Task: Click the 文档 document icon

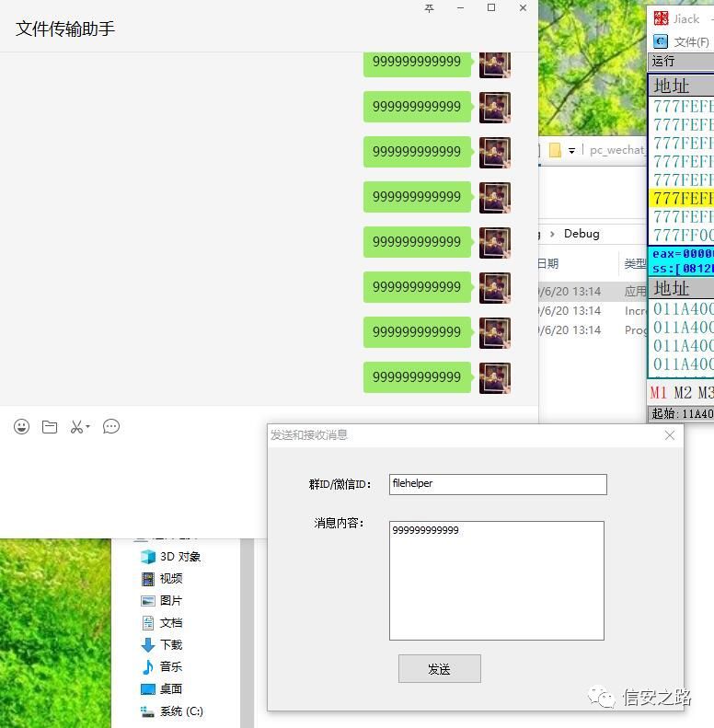Action: (147, 622)
